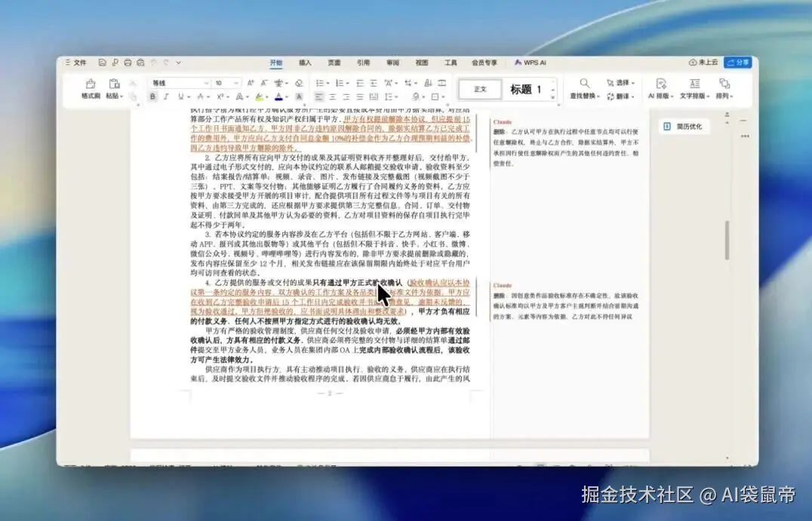This screenshot has width=812, height=521.
Task: Click the Print icon in quick access bar
Action: pos(128,63)
